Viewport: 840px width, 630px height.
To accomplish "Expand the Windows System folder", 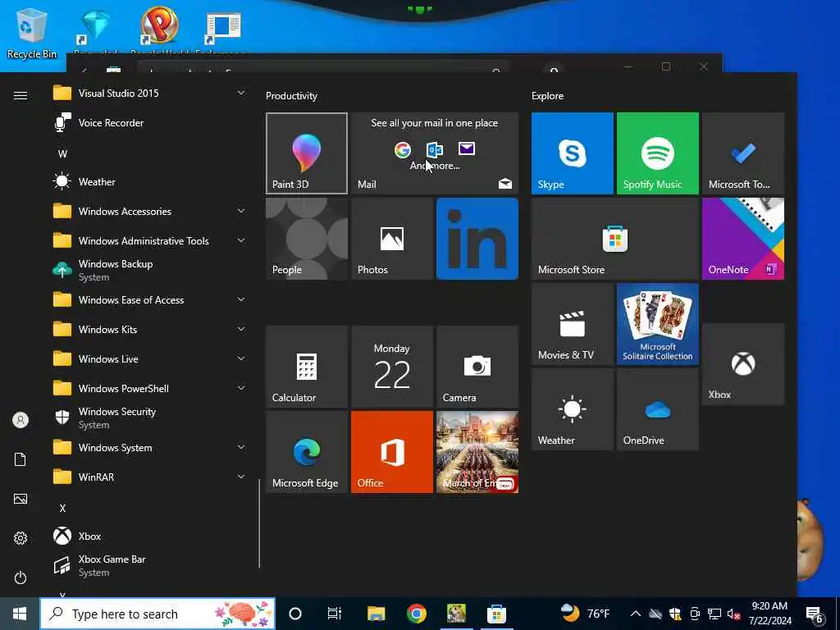I will [150, 447].
